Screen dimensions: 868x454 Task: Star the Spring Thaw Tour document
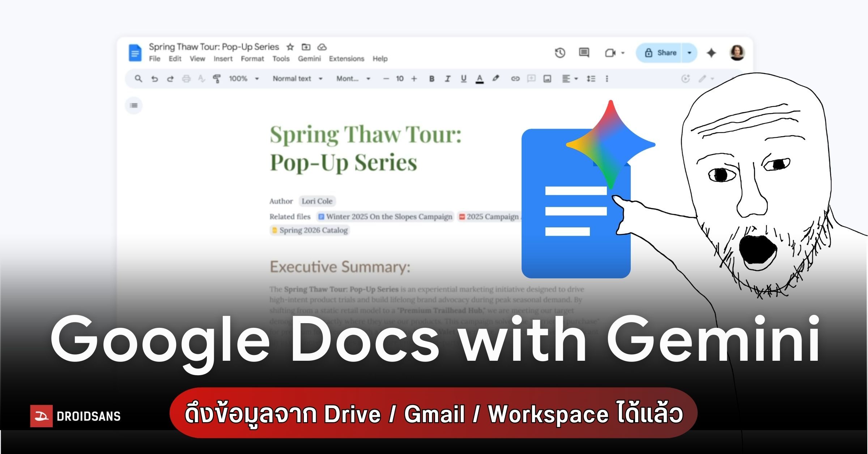pyautogui.click(x=290, y=47)
